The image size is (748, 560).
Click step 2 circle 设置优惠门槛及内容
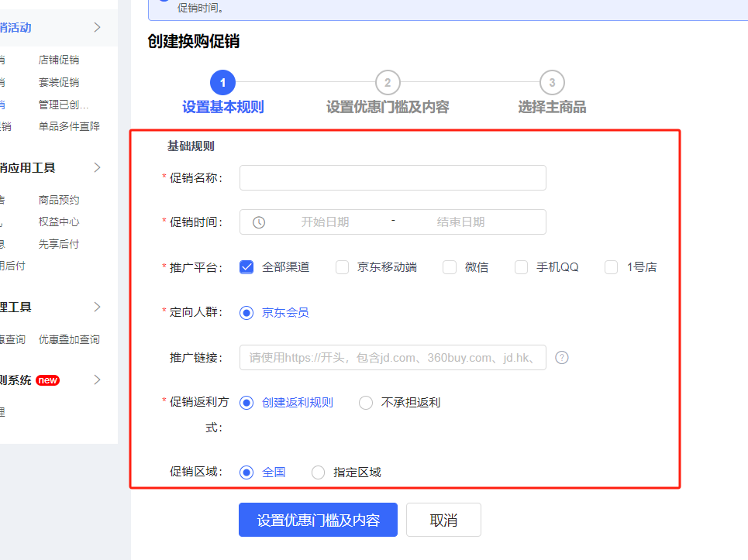[x=388, y=82]
